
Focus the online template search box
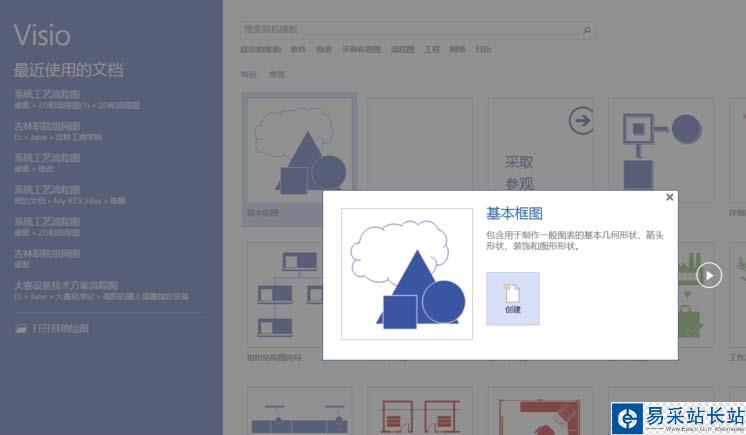[x=416, y=30]
